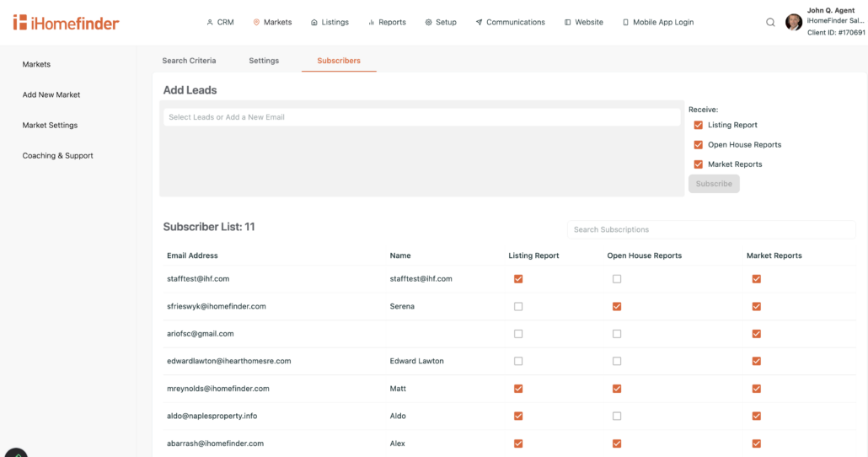This screenshot has height=457, width=868.
Task: Check Open House Reports for ariofsc@gmail.com
Action: [617, 333]
